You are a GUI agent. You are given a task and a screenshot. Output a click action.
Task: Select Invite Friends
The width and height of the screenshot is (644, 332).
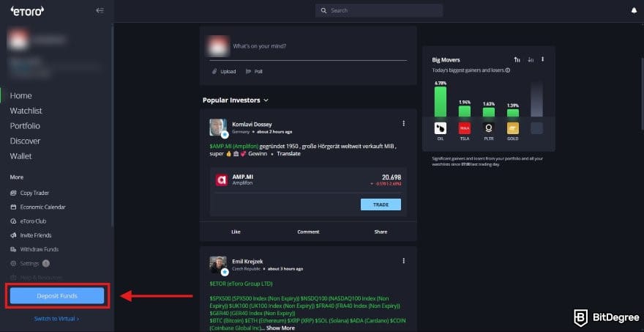[36, 235]
